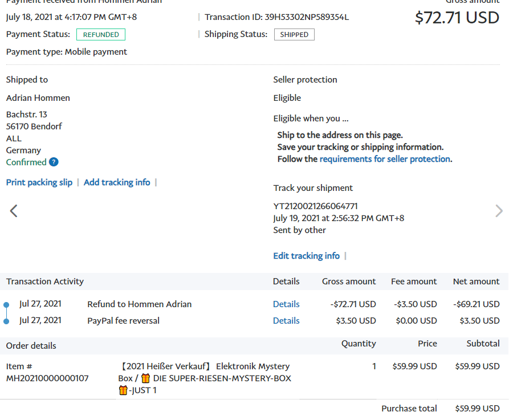Image resolution: width=509 pixels, height=420 pixels.
Task: View Details for Refund to Hommen Adrian
Action: click(286, 304)
